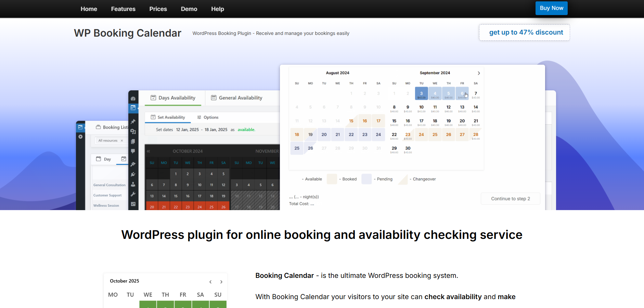Open the Options sub-tab
The width and height of the screenshot is (644, 308).
pyautogui.click(x=208, y=117)
